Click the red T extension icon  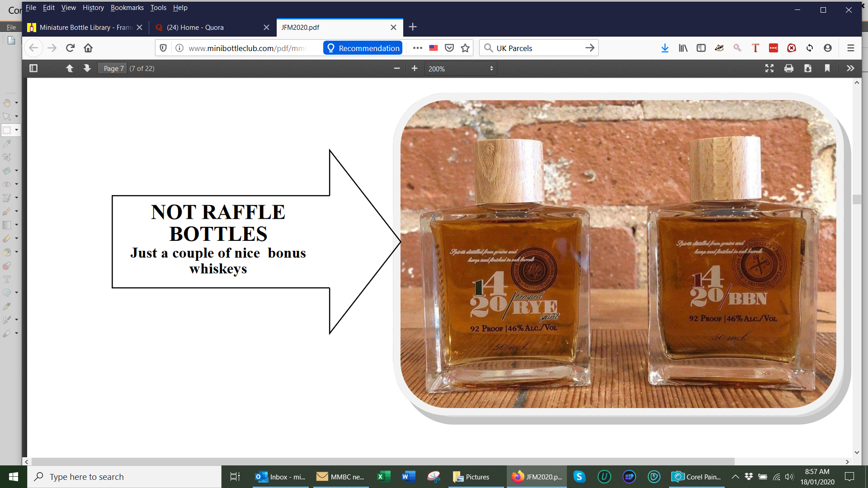[x=755, y=48]
